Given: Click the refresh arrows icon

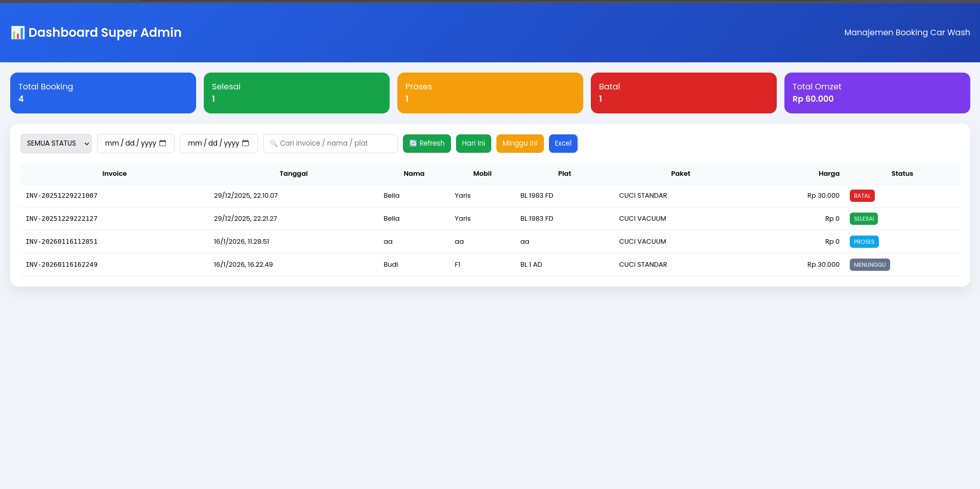Looking at the screenshot, I should 413,144.
